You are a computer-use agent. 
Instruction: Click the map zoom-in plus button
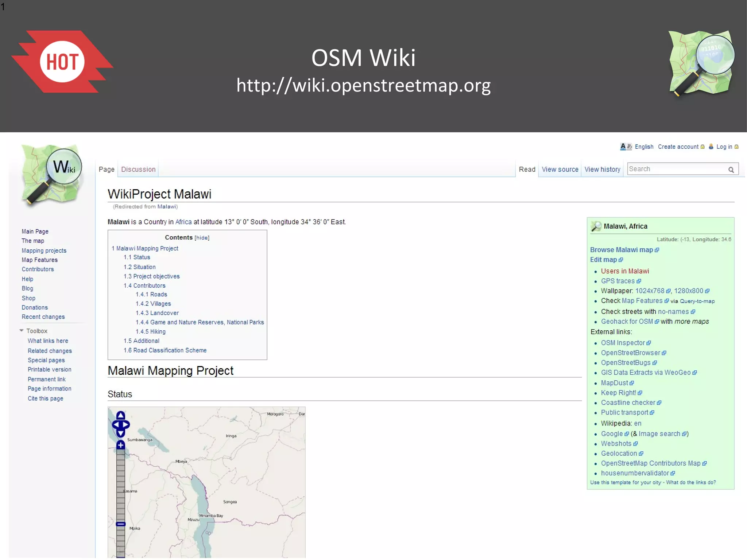(x=121, y=445)
